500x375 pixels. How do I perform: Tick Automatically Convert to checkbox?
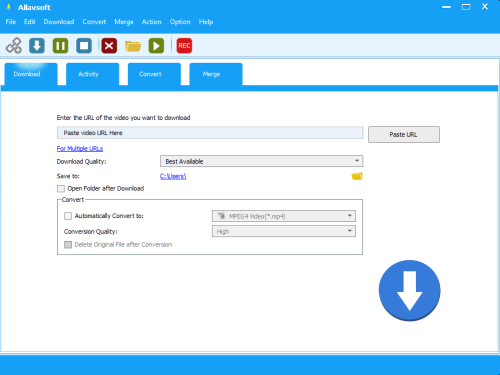point(68,216)
